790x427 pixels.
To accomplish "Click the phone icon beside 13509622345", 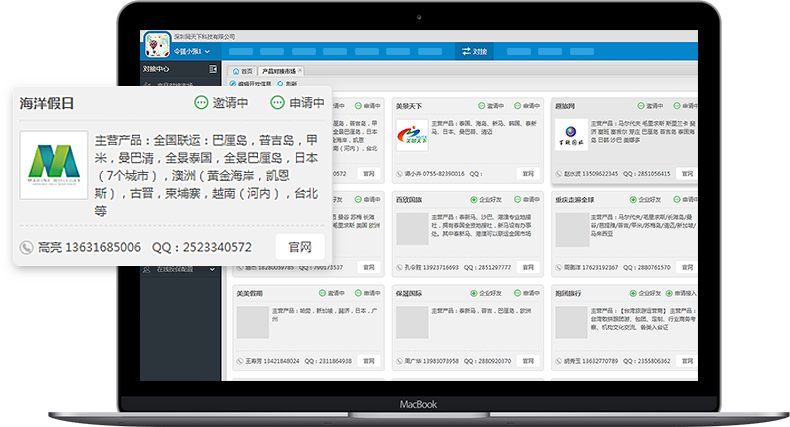I will pyautogui.click(x=558, y=174).
